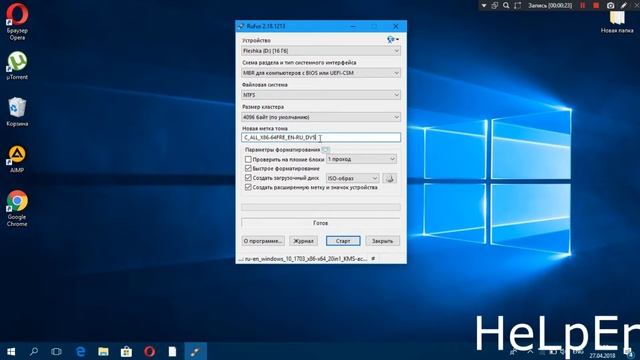Click the Rufus icon on the taskbar

(195, 351)
